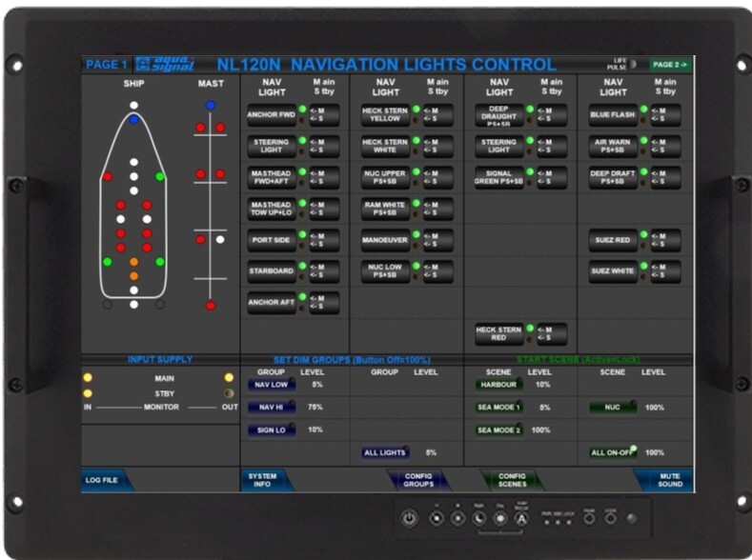Screen dimensions: 752x560
Task: Open the CONFIG GROUPS tab
Action: 418,480
